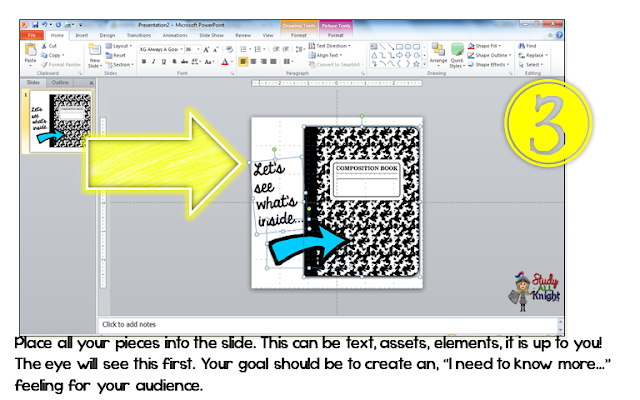The image size is (640, 400).
Task: Select the Rectangle shape in shapes gallery
Action: tap(399, 47)
